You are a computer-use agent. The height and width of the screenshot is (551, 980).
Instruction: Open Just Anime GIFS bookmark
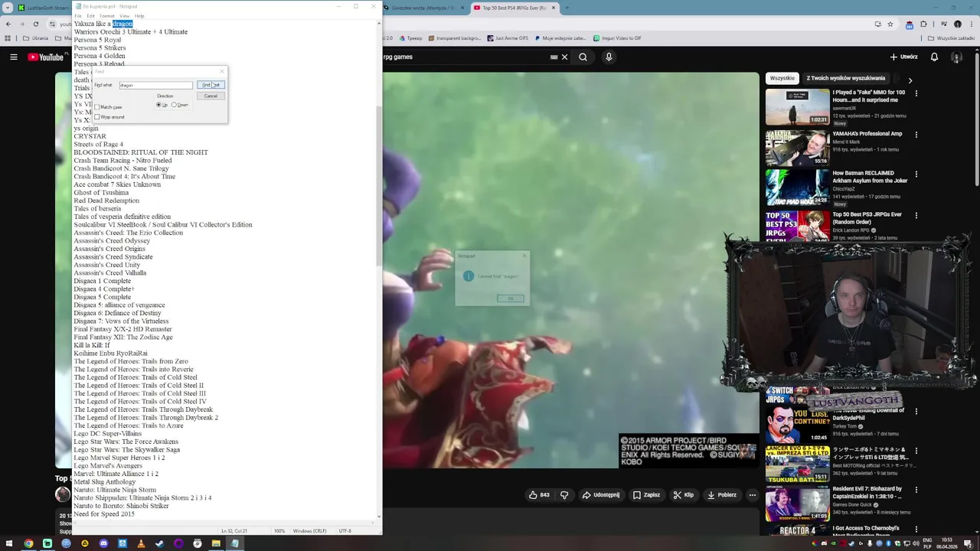pyautogui.click(x=508, y=37)
